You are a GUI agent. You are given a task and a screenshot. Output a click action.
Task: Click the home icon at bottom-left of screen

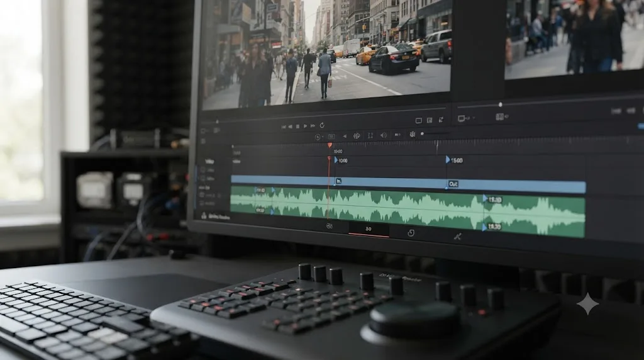[x=204, y=216]
